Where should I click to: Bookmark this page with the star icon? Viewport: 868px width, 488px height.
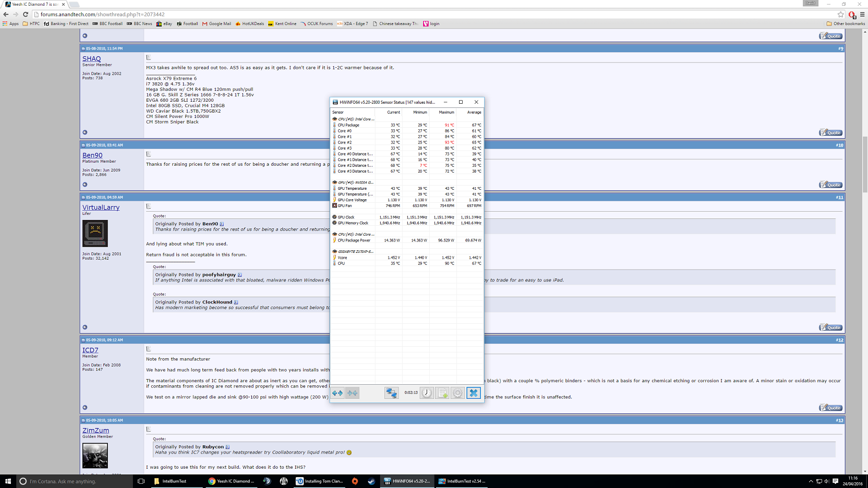[840, 15]
